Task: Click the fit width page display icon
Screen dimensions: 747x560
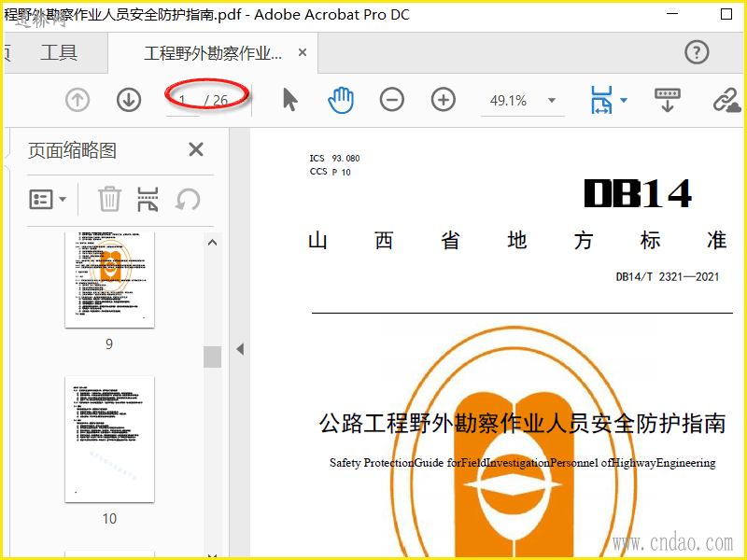Action: 601,100
